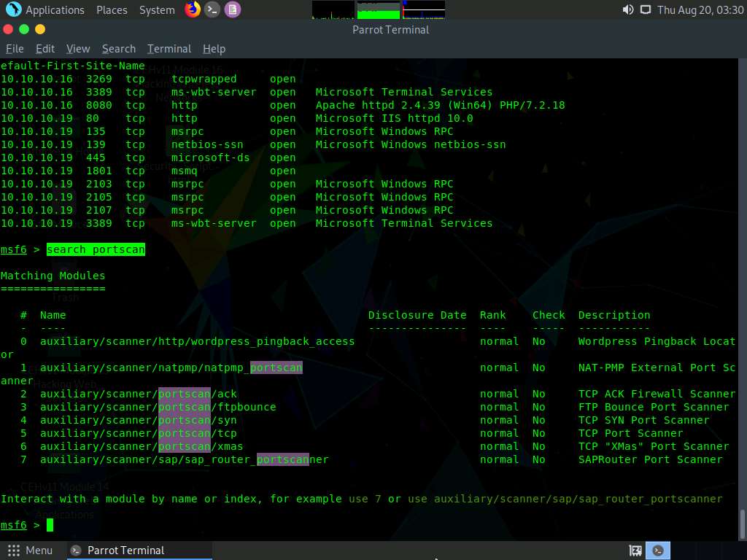Screen dimensions: 747x560
Task: Click 'auxiliary/scanner/portscan/syn' module
Action: tap(138, 420)
